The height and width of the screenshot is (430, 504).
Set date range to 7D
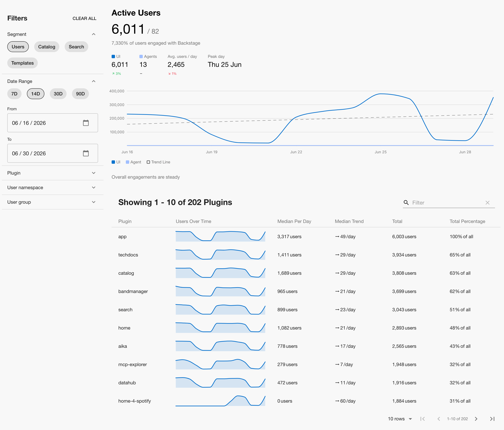click(x=14, y=94)
